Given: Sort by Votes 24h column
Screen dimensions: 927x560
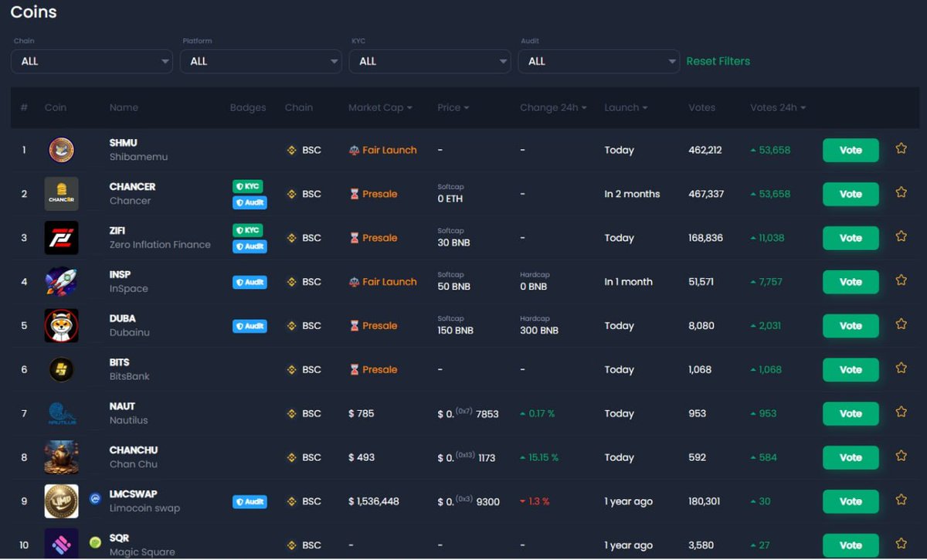Looking at the screenshot, I should click(778, 107).
